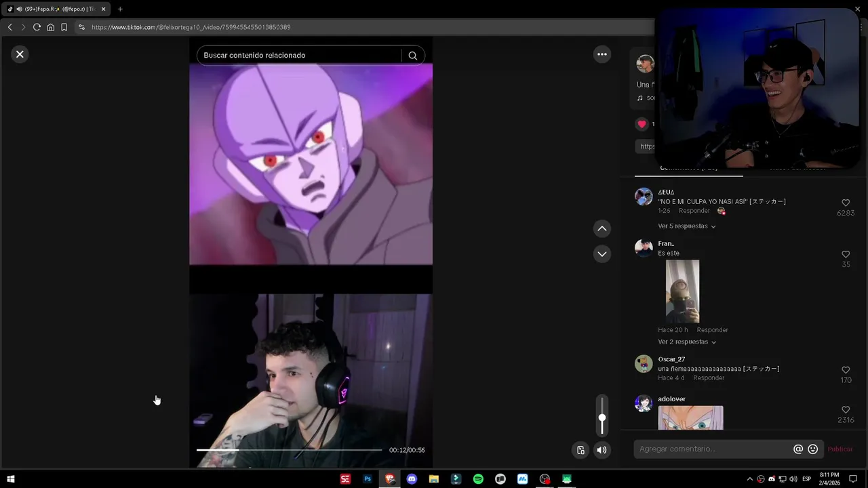
Task: Click Oscar_27's profile avatar
Action: tap(644, 364)
